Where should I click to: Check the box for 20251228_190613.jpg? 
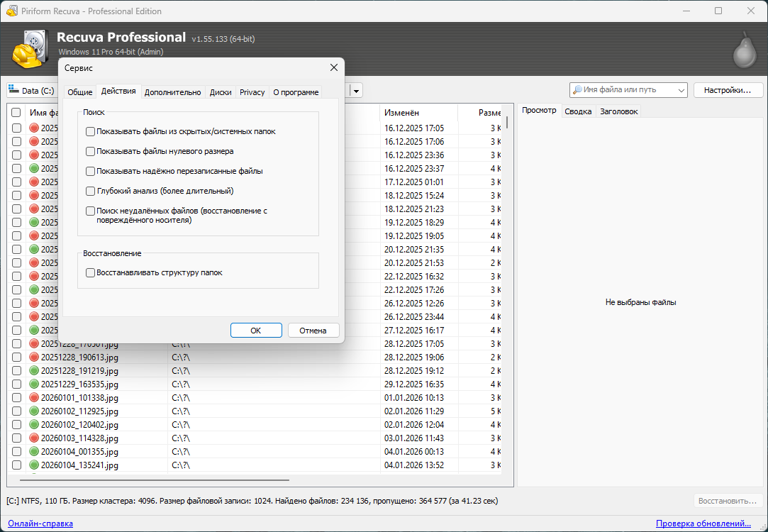(16, 357)
